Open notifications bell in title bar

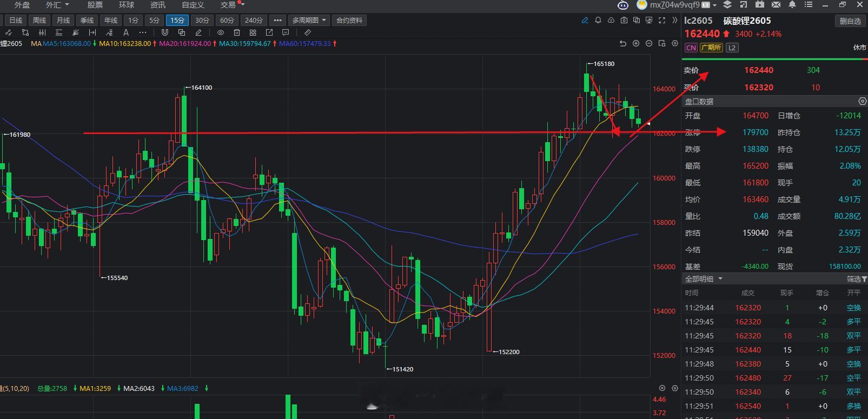point(792,5)
